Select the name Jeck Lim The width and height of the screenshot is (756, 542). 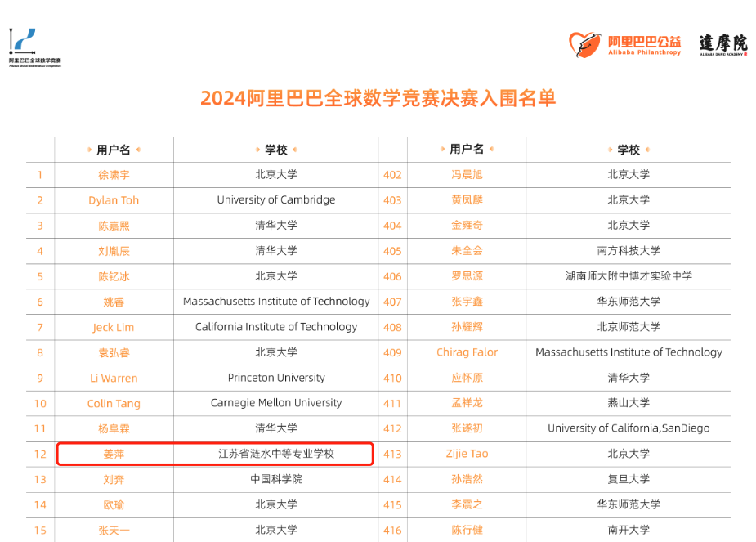114,328
